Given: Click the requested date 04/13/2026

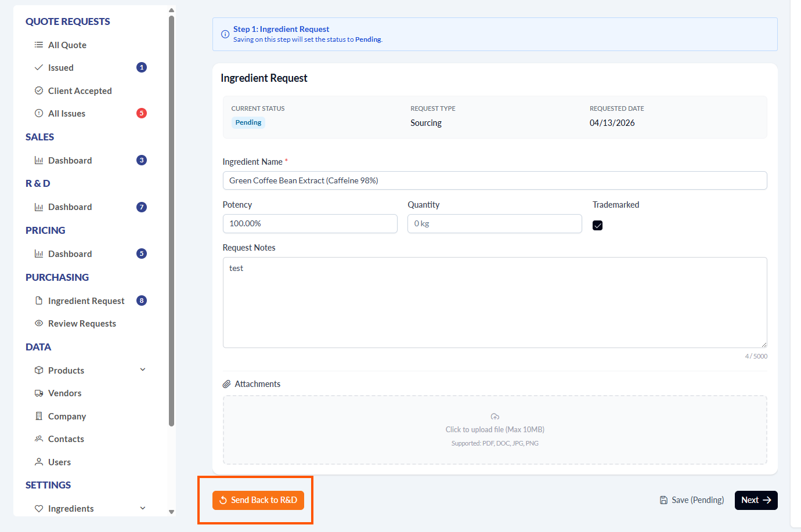Looking at the screenshot, I should pos(612,123).
